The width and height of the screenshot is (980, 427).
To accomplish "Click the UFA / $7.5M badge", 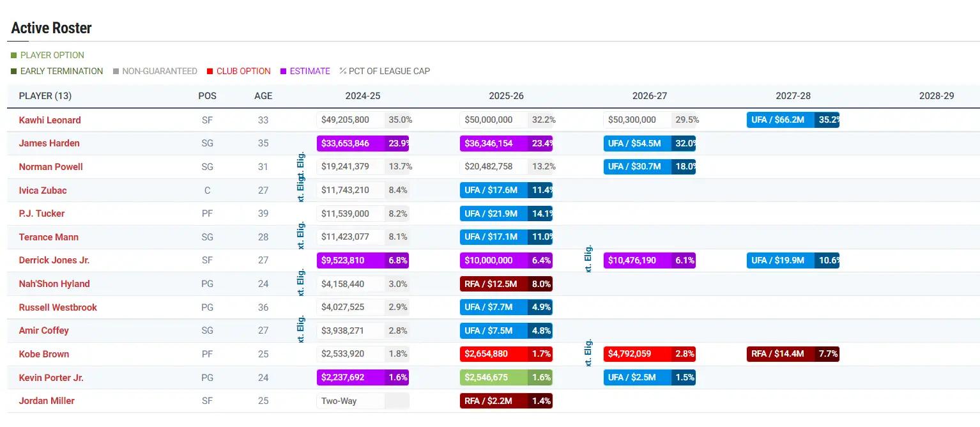I will tap(506, 330).
